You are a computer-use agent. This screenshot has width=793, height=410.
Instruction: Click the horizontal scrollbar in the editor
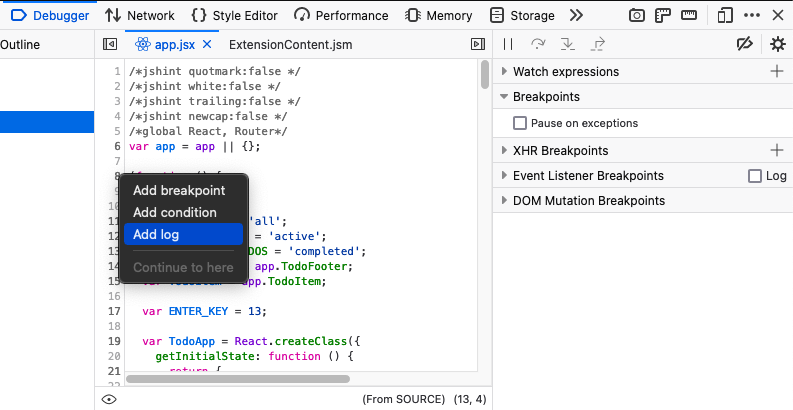[238, 379]
